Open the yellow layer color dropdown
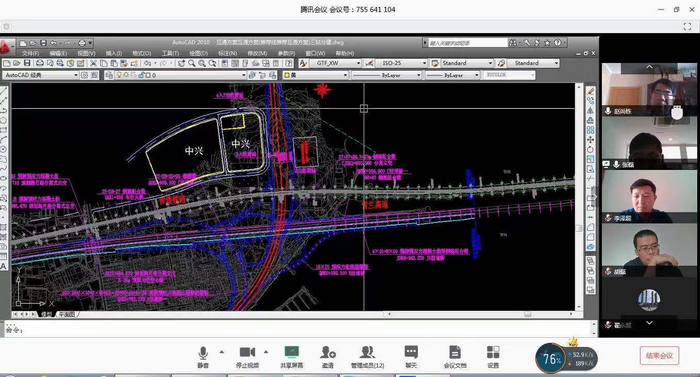Viewport: 700px width, 377px height. [315, 75]
